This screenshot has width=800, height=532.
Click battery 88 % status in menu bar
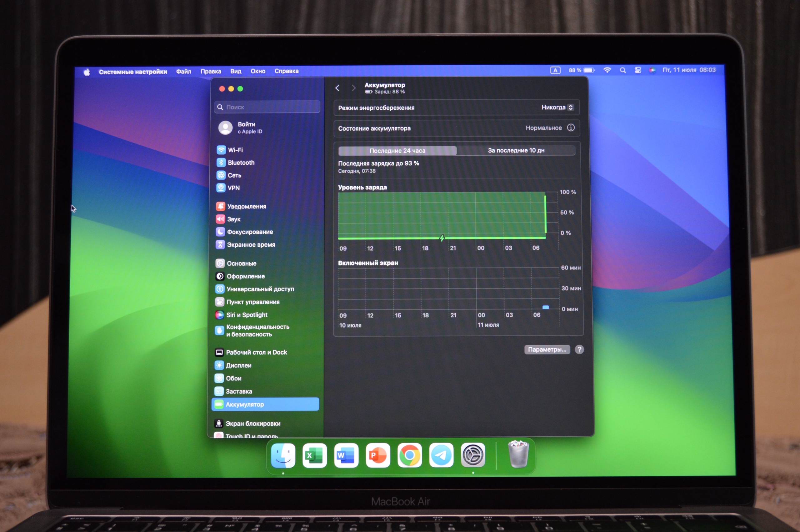(x=582, y=70)
